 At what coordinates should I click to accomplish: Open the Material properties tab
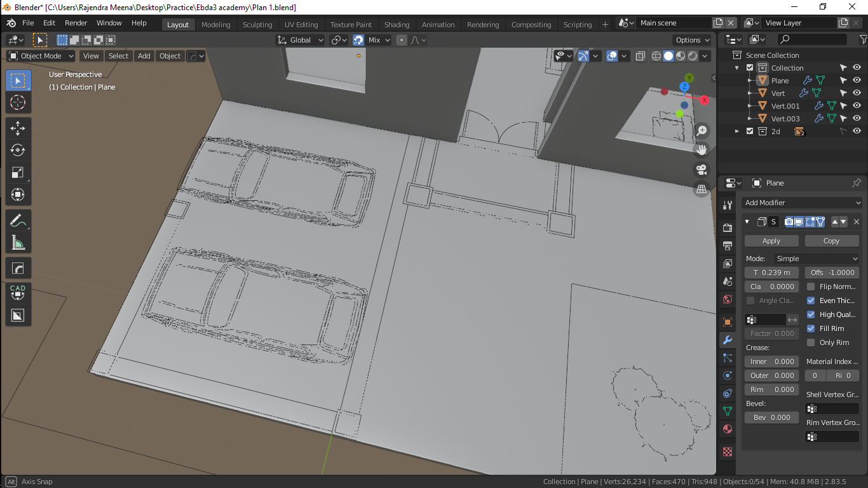click(728, 429)
